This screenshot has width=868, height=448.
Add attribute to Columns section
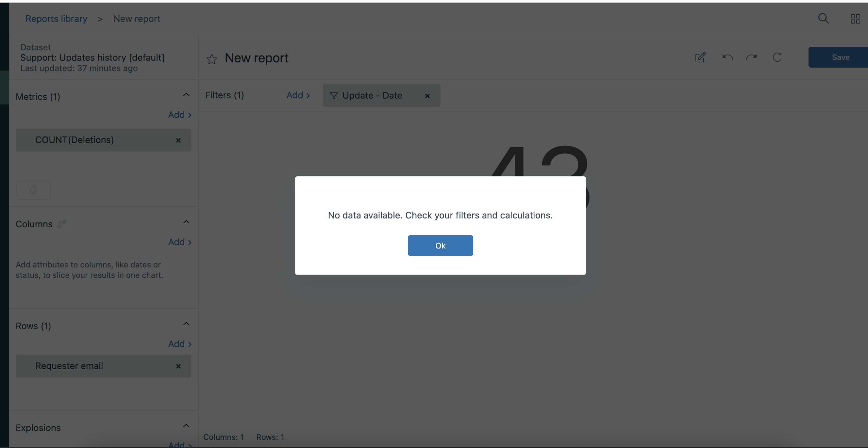(179, 241)
